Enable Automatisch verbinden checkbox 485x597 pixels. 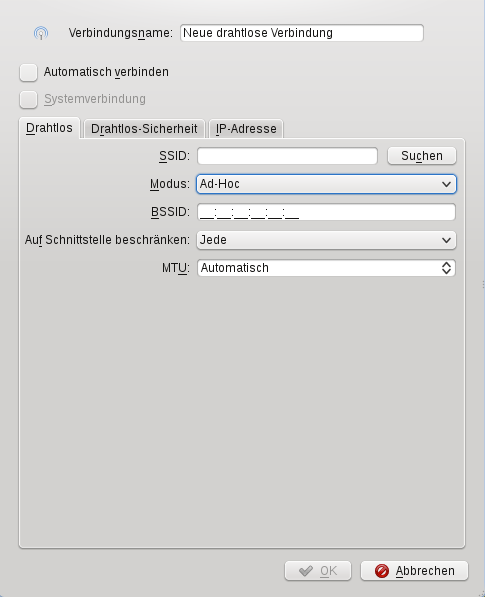pyautogui.click(x=29, y=72)
